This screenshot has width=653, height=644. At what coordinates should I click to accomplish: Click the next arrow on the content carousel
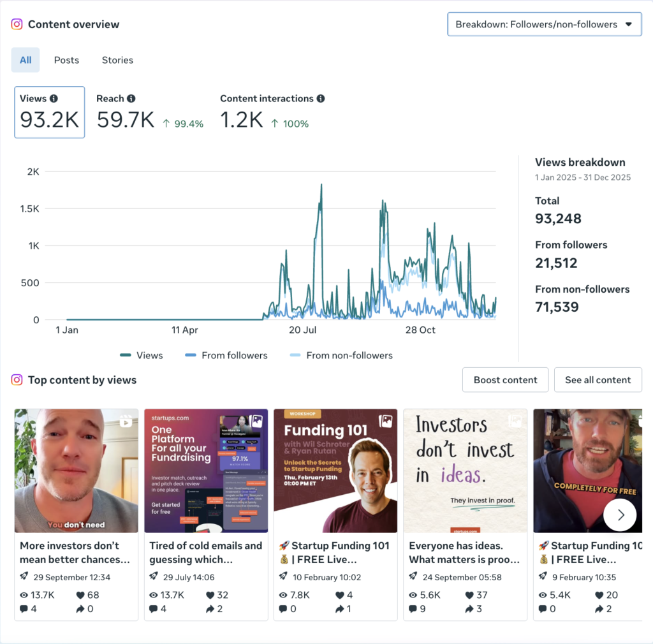620,515
